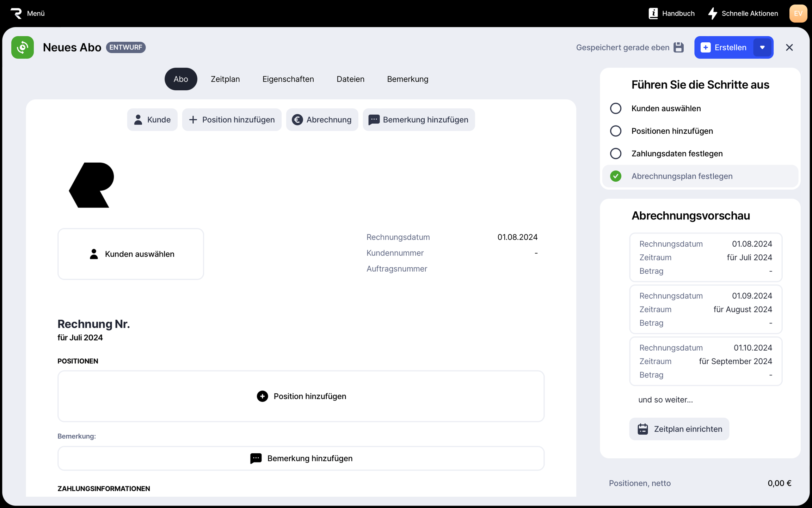
Task: Click the Kunden auswählen box
Action: tap(131, 254)
